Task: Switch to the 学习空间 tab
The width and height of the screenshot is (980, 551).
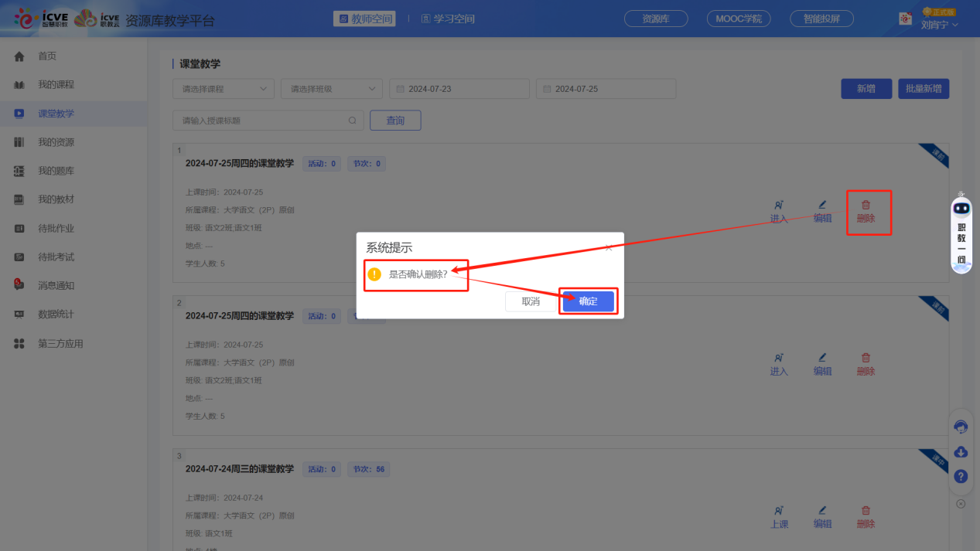Action: (x=448, y=19)
